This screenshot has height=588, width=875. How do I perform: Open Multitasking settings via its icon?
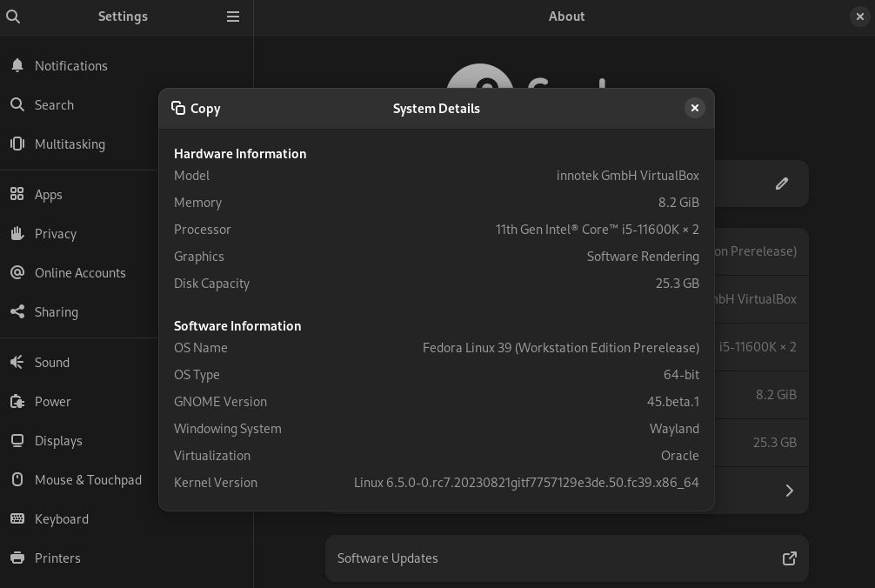tap(17, 144)
